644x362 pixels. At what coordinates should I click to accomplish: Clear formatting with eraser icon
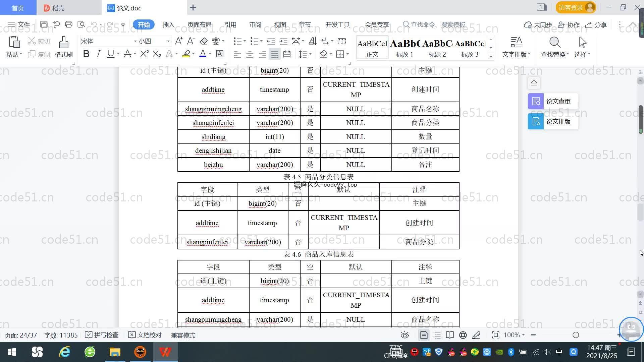click(x=203, y=41)
